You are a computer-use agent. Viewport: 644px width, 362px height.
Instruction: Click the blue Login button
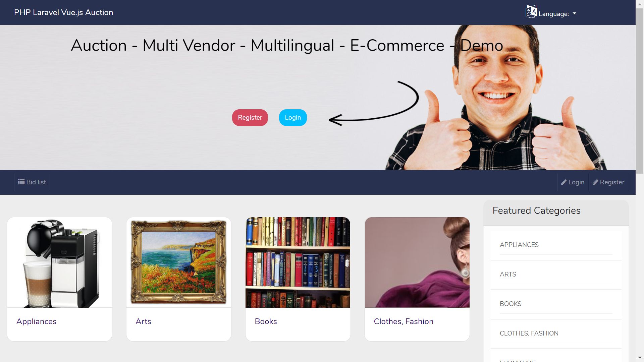point(293,118)
